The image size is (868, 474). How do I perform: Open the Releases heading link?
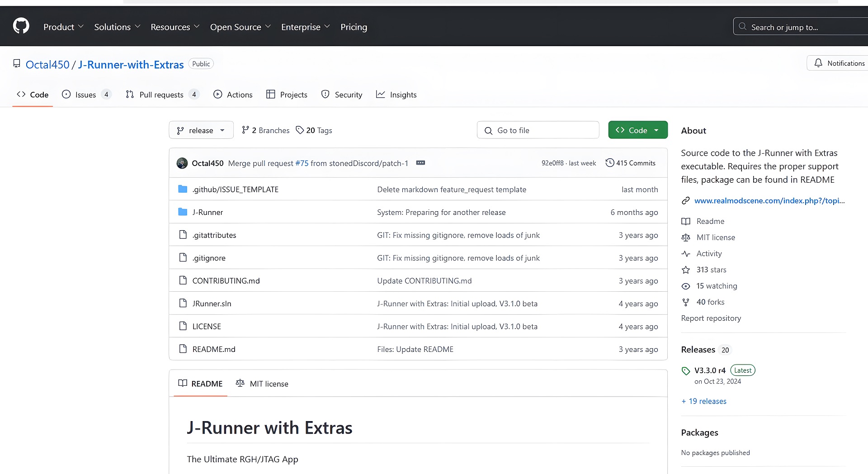(x=698, y=350)
